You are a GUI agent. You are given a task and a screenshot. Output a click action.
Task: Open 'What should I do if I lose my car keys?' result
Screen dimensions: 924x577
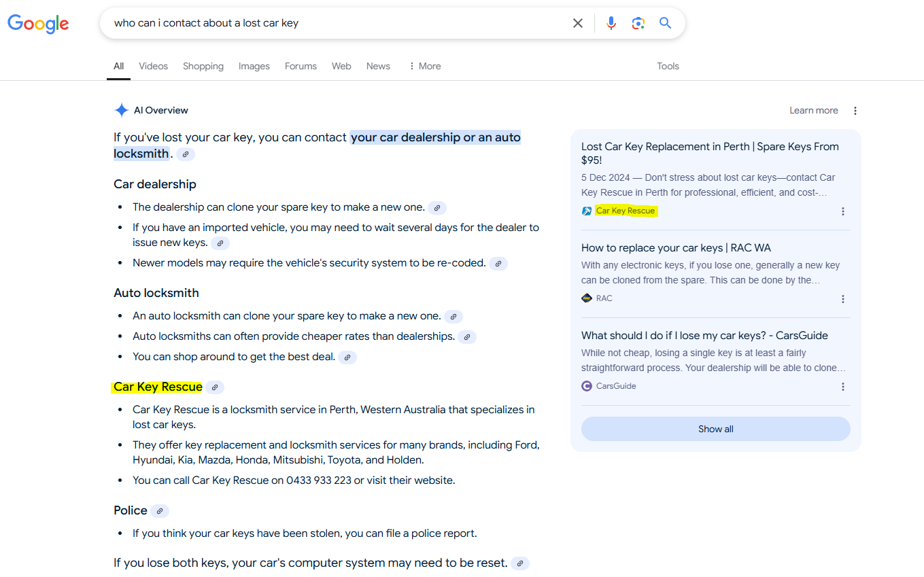[704, 335]
